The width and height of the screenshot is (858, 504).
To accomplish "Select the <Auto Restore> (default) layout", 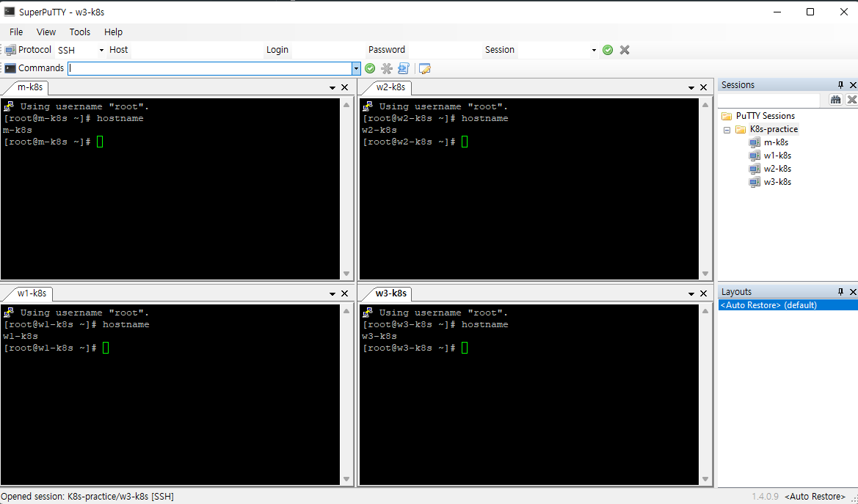I will click(x=788, y=304).
